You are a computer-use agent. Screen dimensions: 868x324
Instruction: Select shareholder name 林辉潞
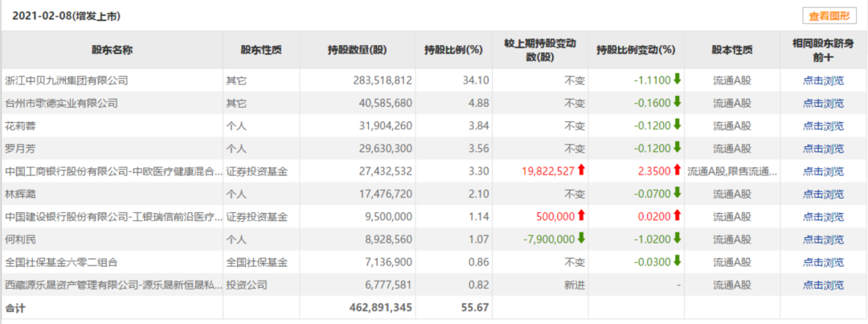tap(20, 194)
